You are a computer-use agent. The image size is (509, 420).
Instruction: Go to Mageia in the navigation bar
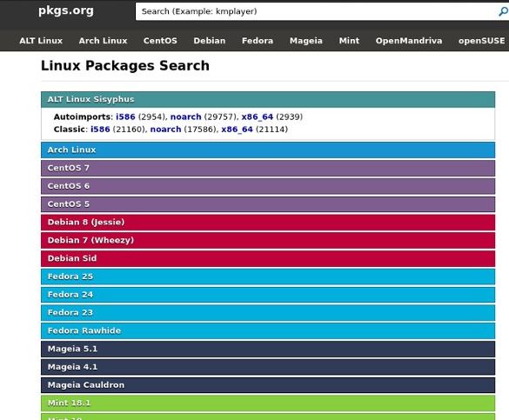pos(306,41)
